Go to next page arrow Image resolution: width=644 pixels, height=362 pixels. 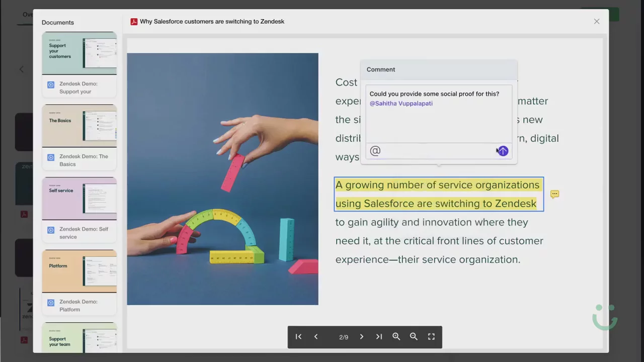coord(361,337)
